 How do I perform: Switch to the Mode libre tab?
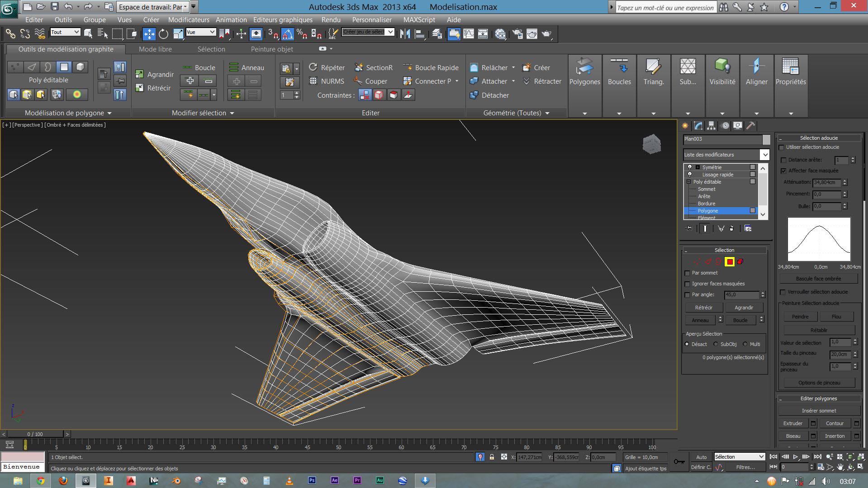coord(155,49)
